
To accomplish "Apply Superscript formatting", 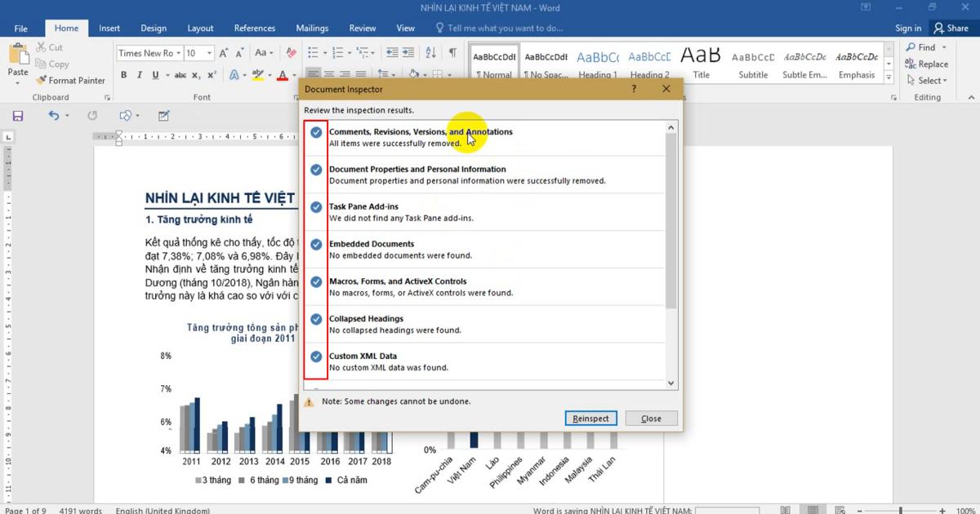I will pyautogui.click(x=211, y=74).
